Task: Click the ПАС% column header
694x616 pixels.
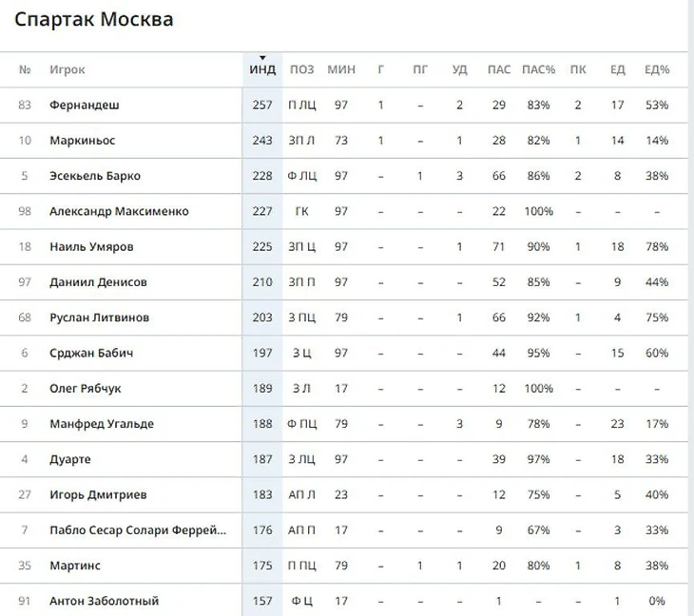Action: coord(538,69)
